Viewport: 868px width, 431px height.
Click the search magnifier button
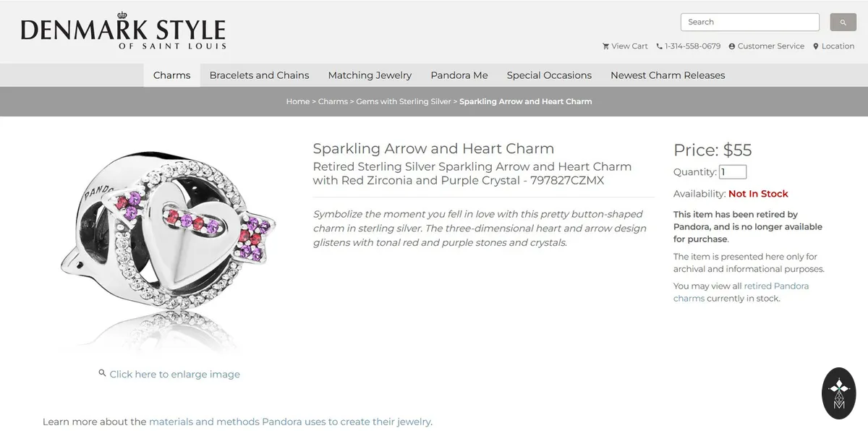point(843,22)
